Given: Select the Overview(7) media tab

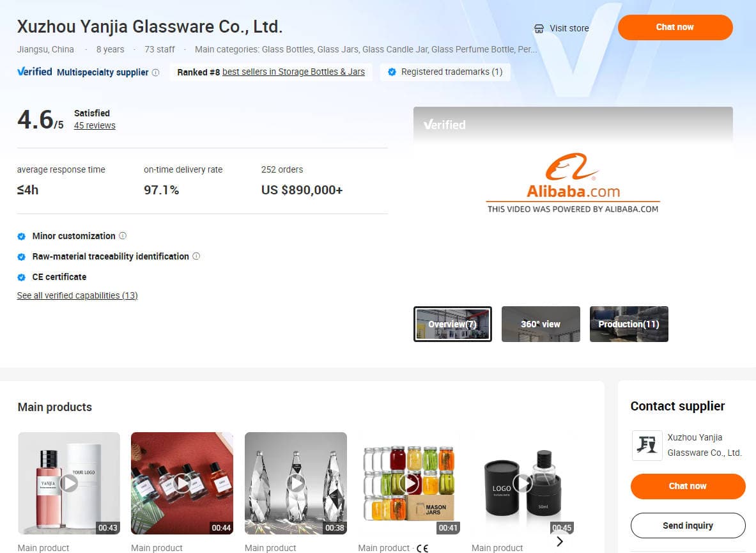Looking at the screenshot, I should [x=452, y=324].
